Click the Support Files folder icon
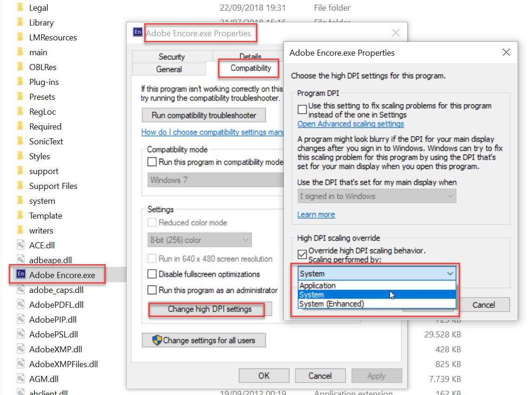Viewport: 532px width, 395px height. tap(20, 186)
